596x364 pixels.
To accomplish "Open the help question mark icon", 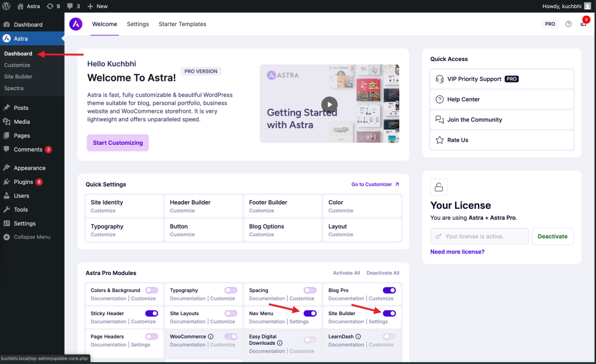I will (568, 24).
